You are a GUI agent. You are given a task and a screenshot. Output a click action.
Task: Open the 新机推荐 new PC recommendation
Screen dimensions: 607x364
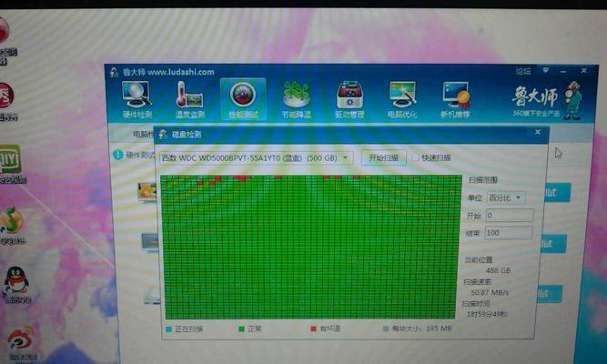pos(455,99)
